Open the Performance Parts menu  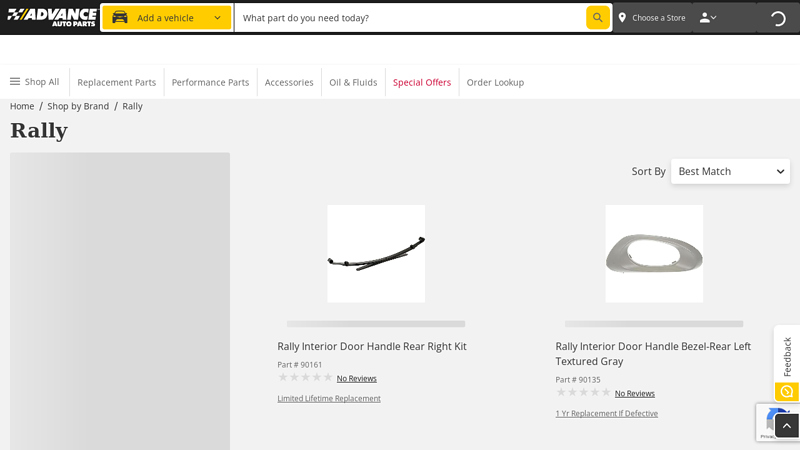click(210, 82)
